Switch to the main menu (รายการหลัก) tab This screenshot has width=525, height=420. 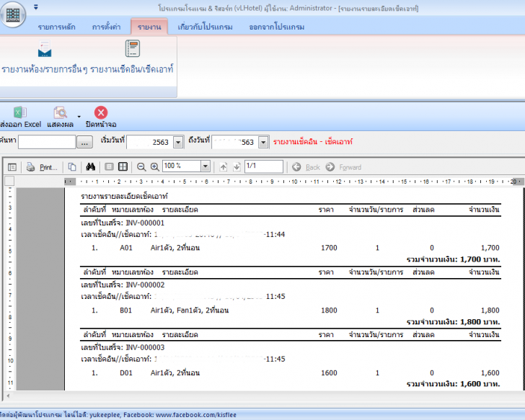pos(57,27)
